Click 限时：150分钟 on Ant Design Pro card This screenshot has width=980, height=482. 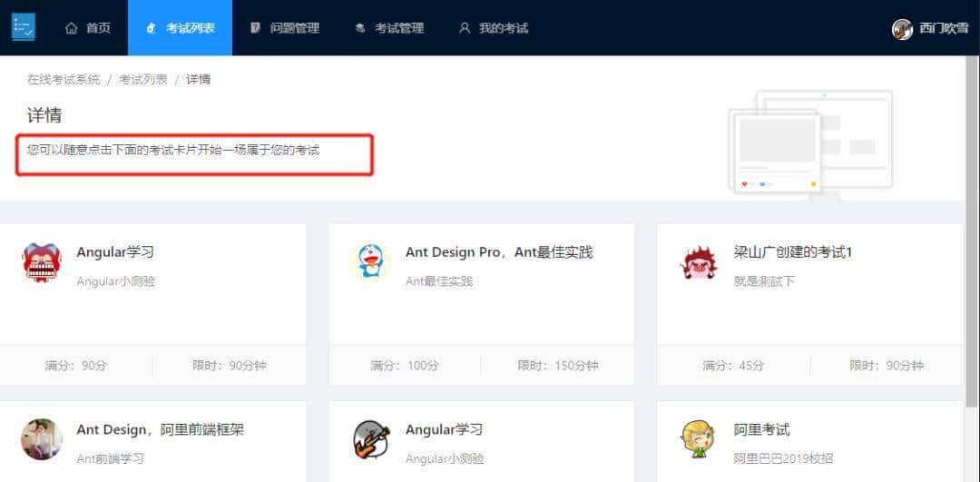click(557, 365)
